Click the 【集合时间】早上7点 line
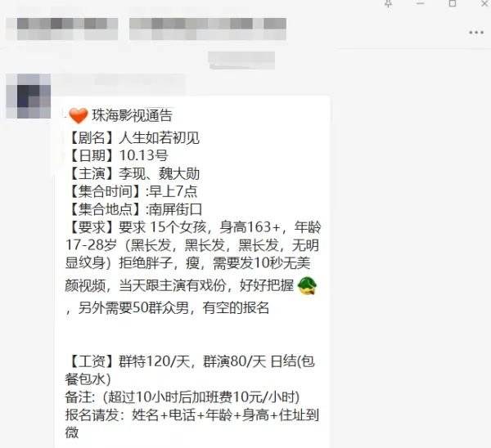491x448 pixels. coord(132,191)
